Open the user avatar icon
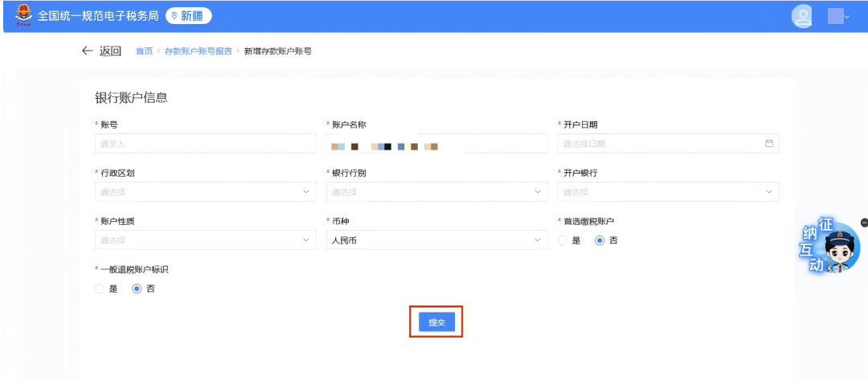This screenshot has height=381, width=868. tap(801, 16)
